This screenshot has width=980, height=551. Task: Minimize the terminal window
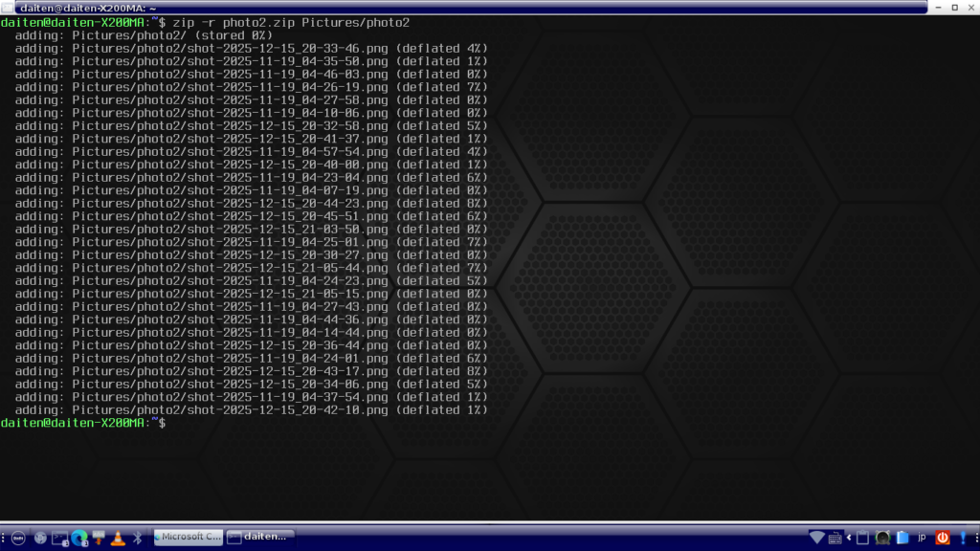click(x=937, y=7)
